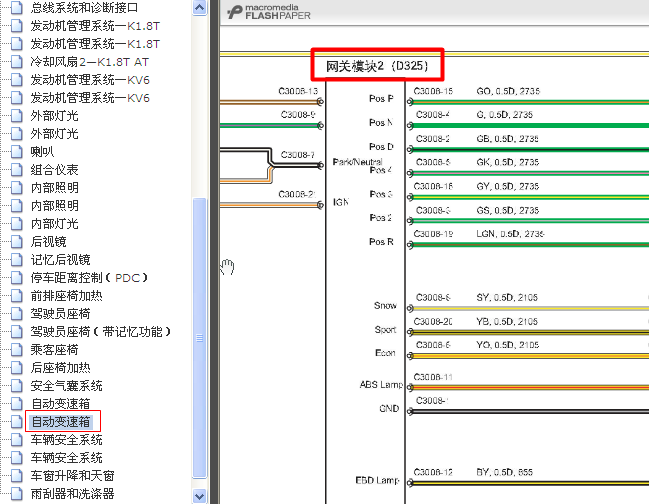Click the Sport pin label

385,329
